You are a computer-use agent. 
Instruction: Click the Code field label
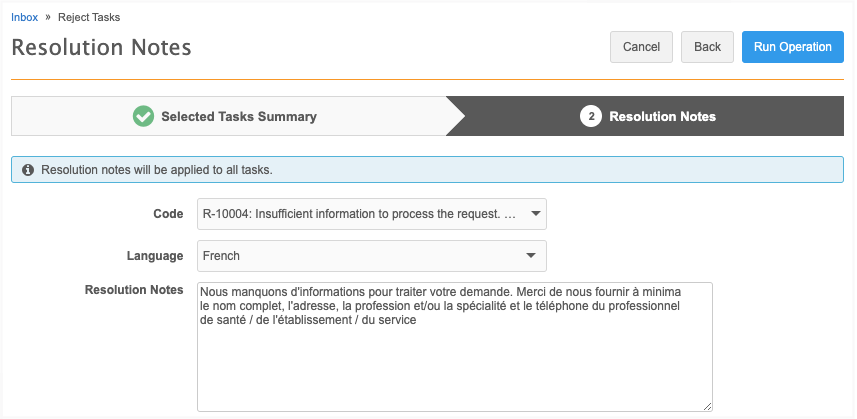pyautogui.click(x=168, y=214)
